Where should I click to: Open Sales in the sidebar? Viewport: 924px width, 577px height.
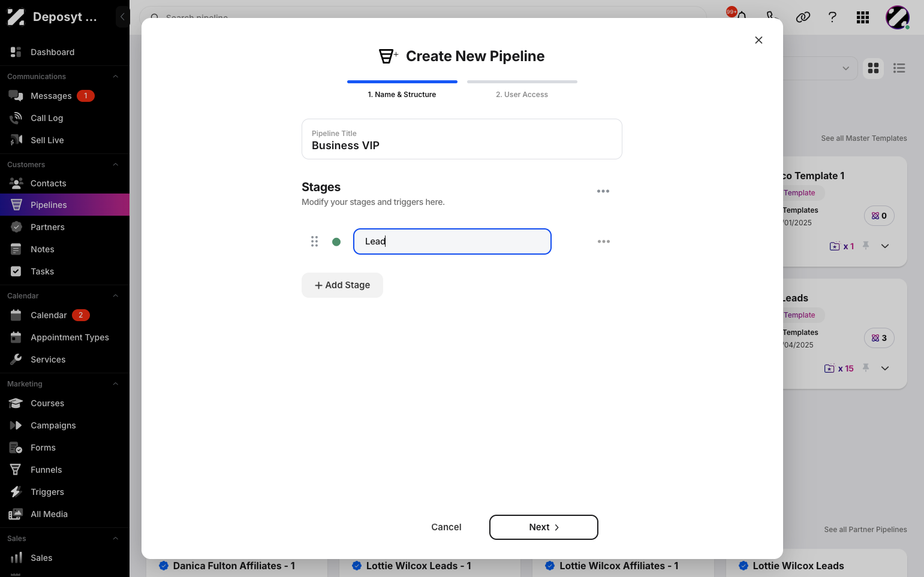point(65,558)
